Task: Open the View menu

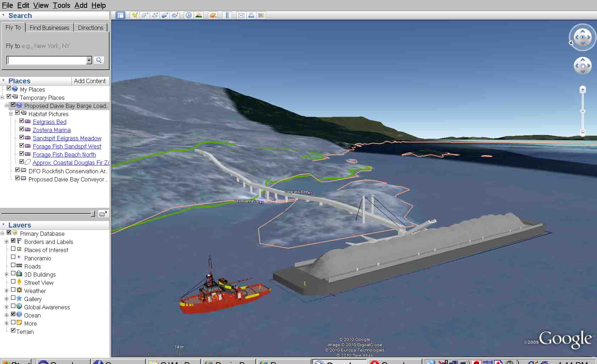Action: (41, 5)
